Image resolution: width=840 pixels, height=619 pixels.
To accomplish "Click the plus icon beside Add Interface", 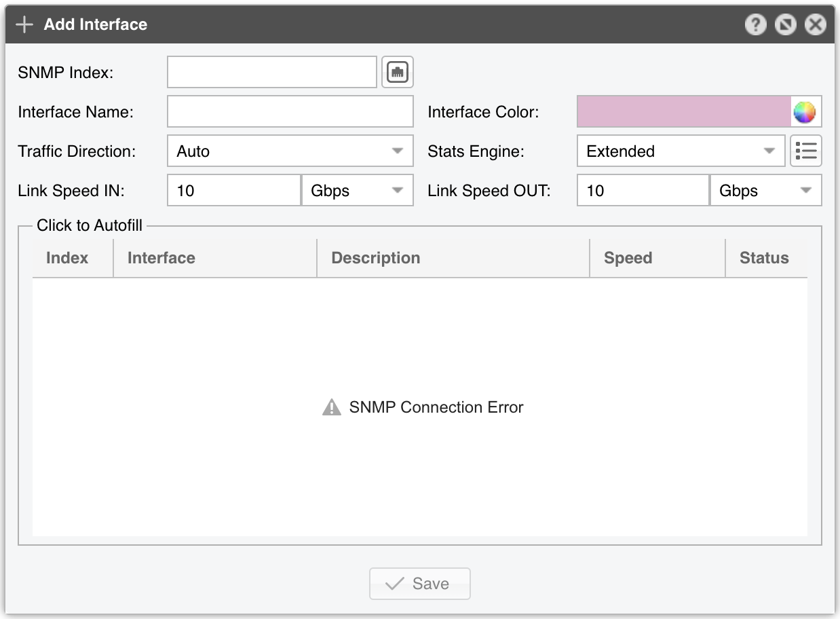I will pyautogui.click(x=24, y=24).
